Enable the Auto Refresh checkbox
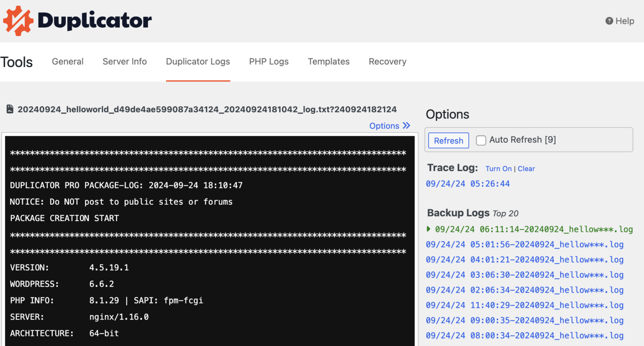The height and width of the screenshot is (346, 644). pyautogui.click(x=481, y=140)
